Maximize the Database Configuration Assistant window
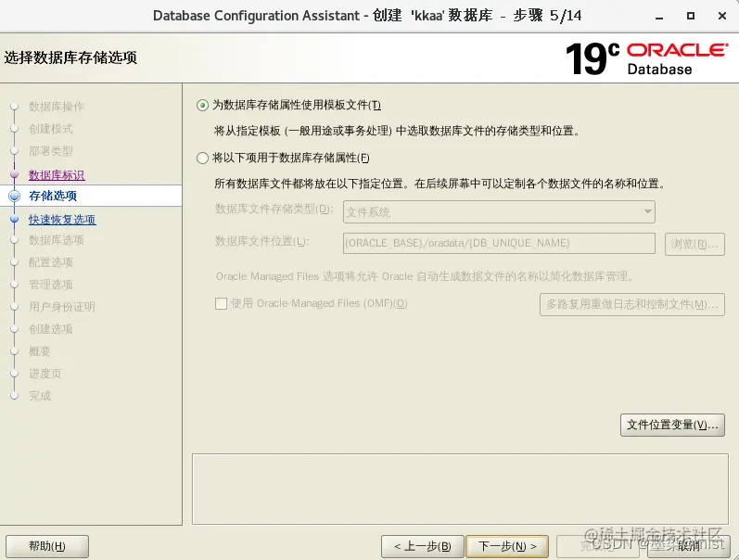The width and height of the screenshot is (739, 560). [691, 16]
